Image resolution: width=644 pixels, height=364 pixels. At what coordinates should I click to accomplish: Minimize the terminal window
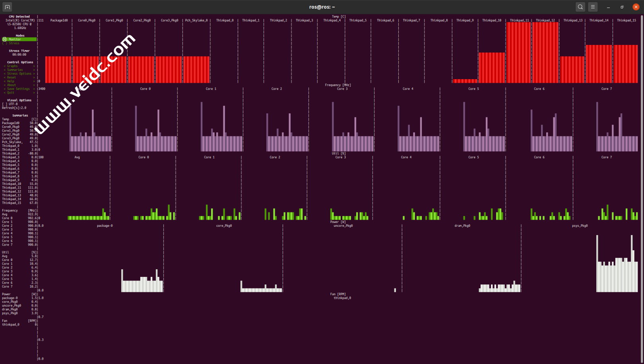608,7
